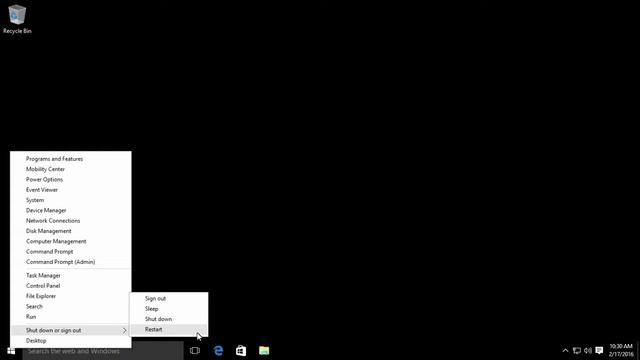This screenshot has height=360, width=640.
Task: Launch Command Prompt (Admin)
Action: (71, 262)
